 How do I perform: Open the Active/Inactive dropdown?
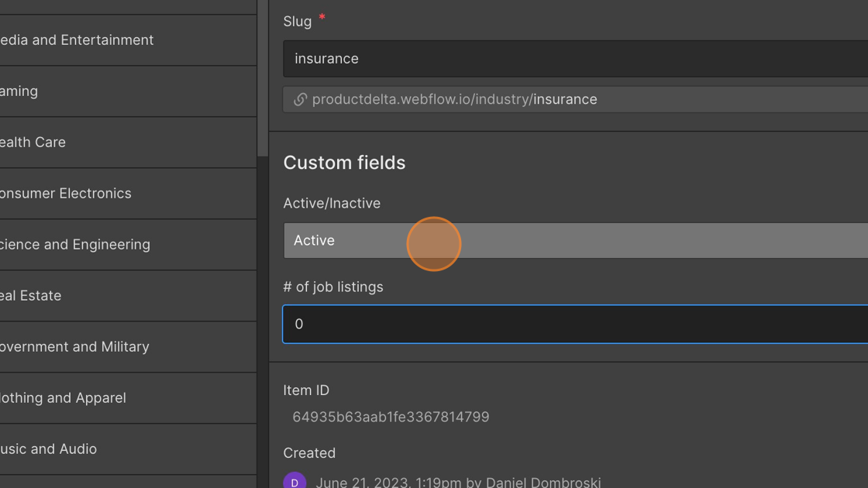pyautogui.click(x=576, y=241)
